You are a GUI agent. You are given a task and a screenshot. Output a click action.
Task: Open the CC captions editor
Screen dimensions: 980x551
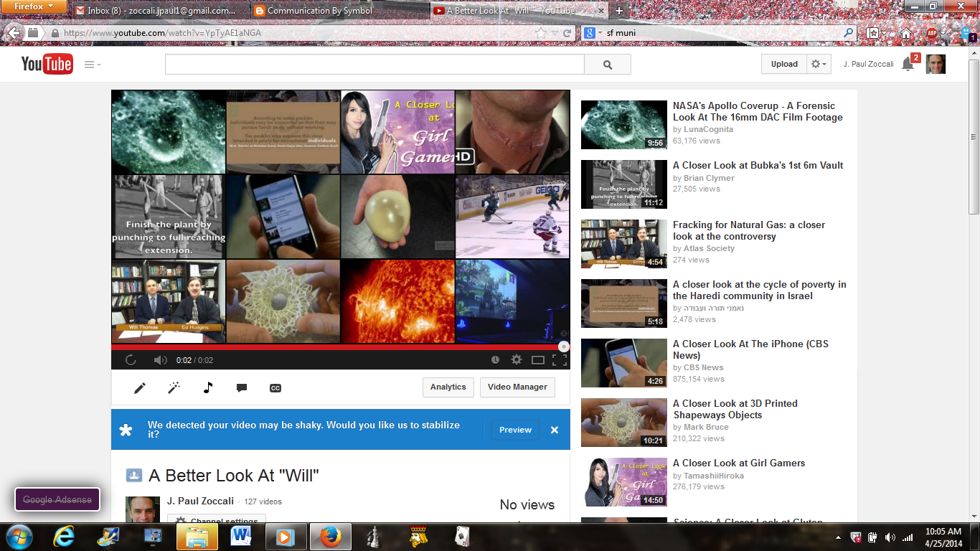[275, 387]
